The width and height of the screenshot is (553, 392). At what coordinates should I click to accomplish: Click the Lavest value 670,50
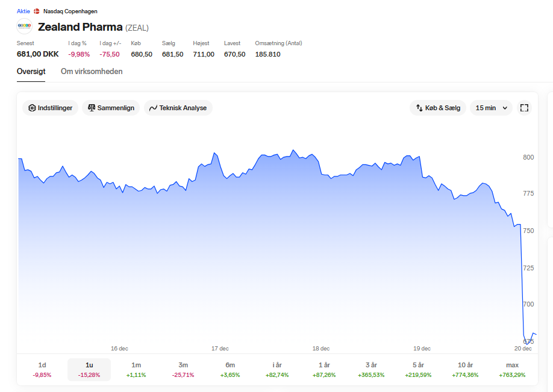coord(234,54)
